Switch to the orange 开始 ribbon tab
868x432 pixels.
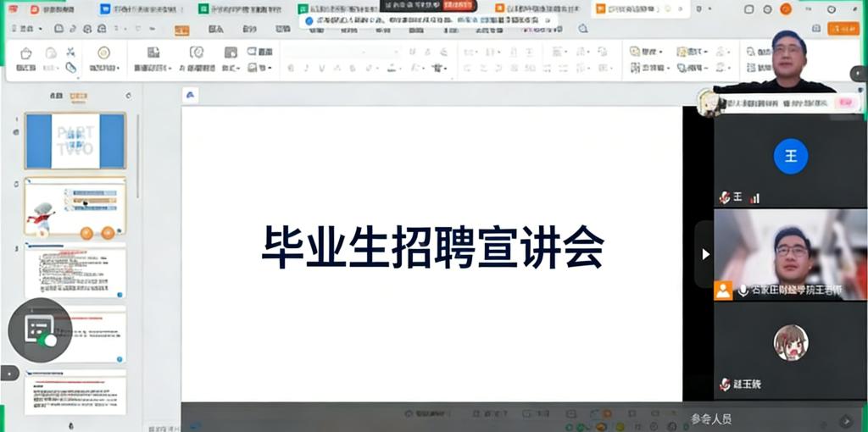point(182,30)
